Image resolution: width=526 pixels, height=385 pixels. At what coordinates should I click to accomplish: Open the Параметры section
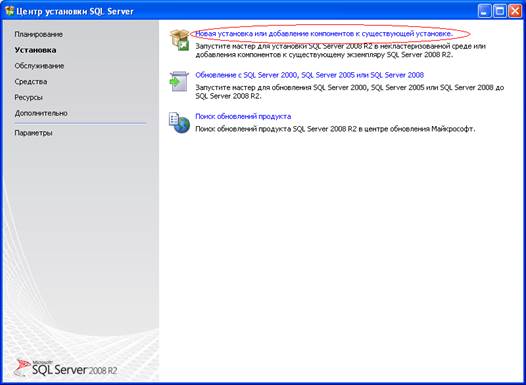pos(34,133)
